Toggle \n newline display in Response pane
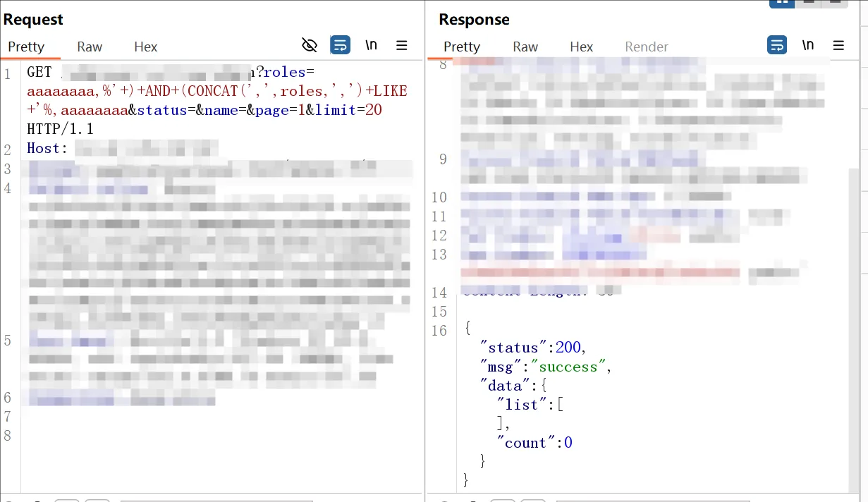The image size is (868, 502). point(808,46)
